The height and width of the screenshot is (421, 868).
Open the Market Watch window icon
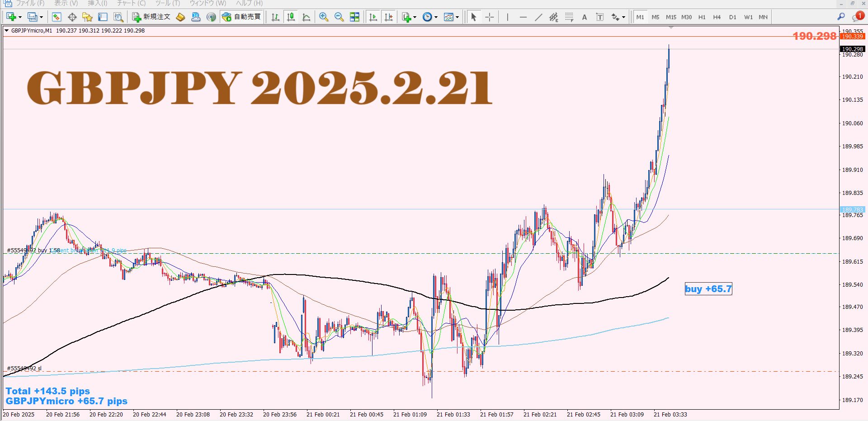pyautogui.click(x=57, y=17)
